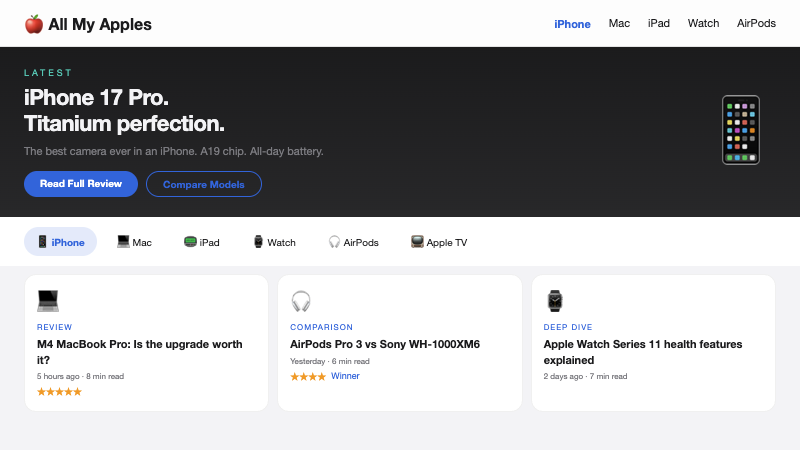Screen dimensions: 800x450
Task: Click the red apple logo icon
Action: pos(34,24)
